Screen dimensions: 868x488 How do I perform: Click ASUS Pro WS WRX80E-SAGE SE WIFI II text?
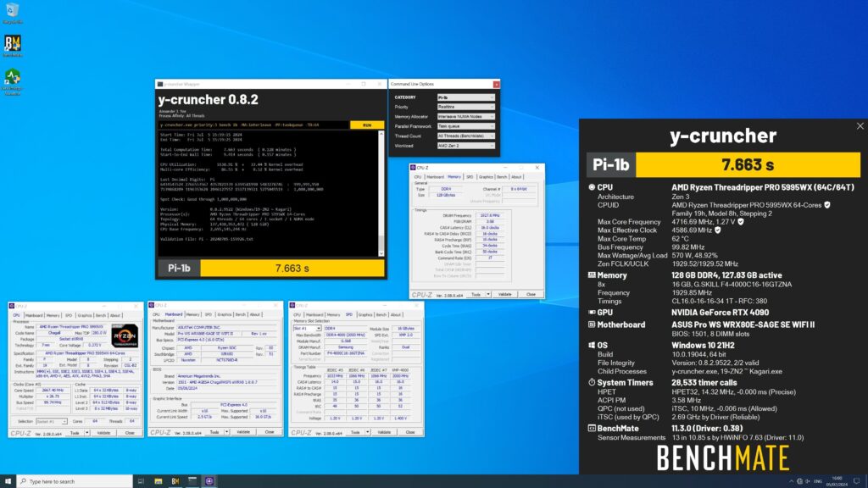tap(743, 324)
